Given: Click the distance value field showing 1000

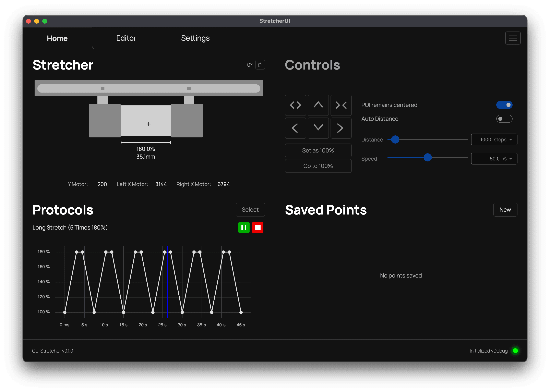Looking at the screenshot, I should 485,139.
